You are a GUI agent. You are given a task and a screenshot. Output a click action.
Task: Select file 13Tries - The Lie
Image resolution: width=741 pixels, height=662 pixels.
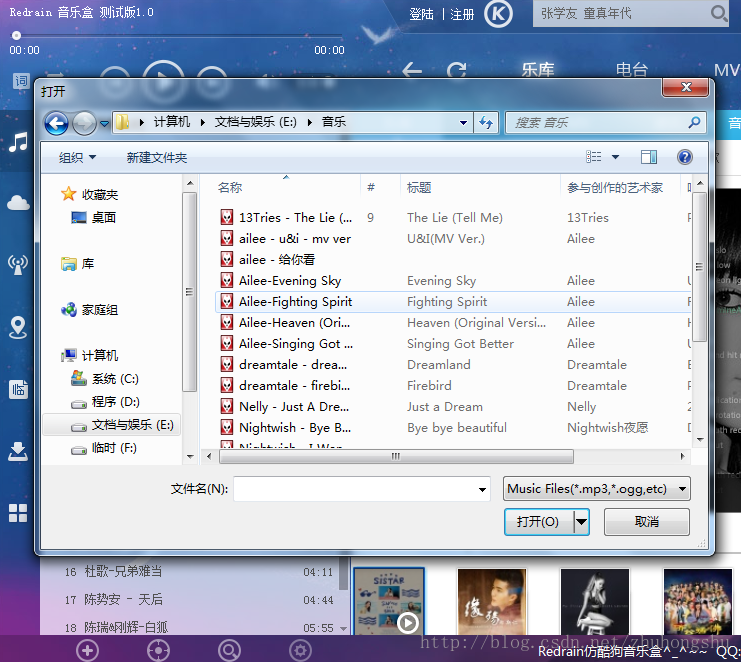(286, 217)
